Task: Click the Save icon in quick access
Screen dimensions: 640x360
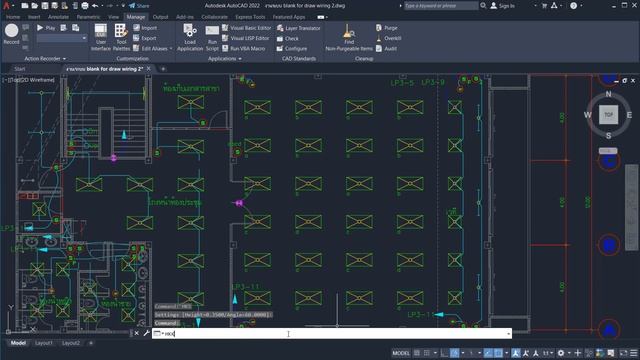Action: [x=45, y=6]
